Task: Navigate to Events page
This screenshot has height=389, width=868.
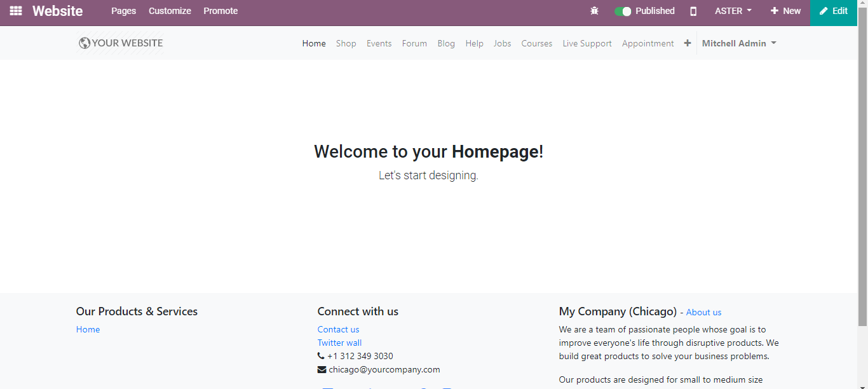Action: (x=379, y=43)
